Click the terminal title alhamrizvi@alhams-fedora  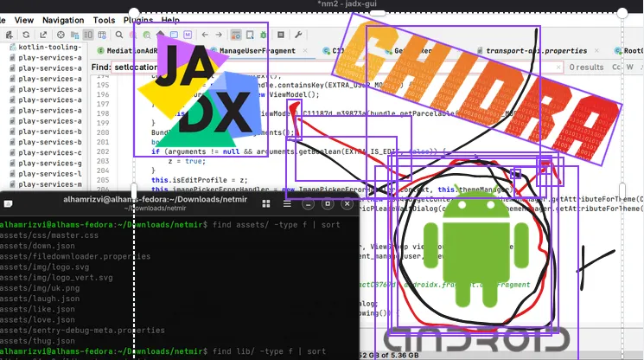pyautogui.click(x=156, y=200)
